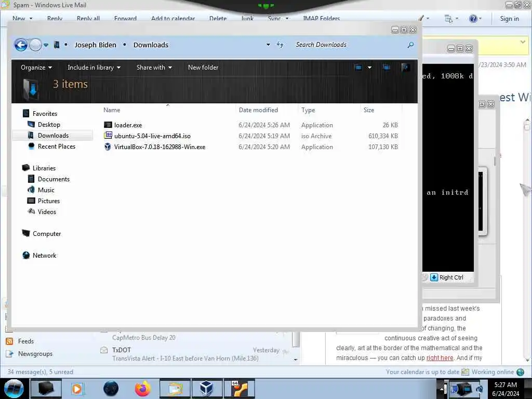Click the search magnifier icon

[410, 45]
